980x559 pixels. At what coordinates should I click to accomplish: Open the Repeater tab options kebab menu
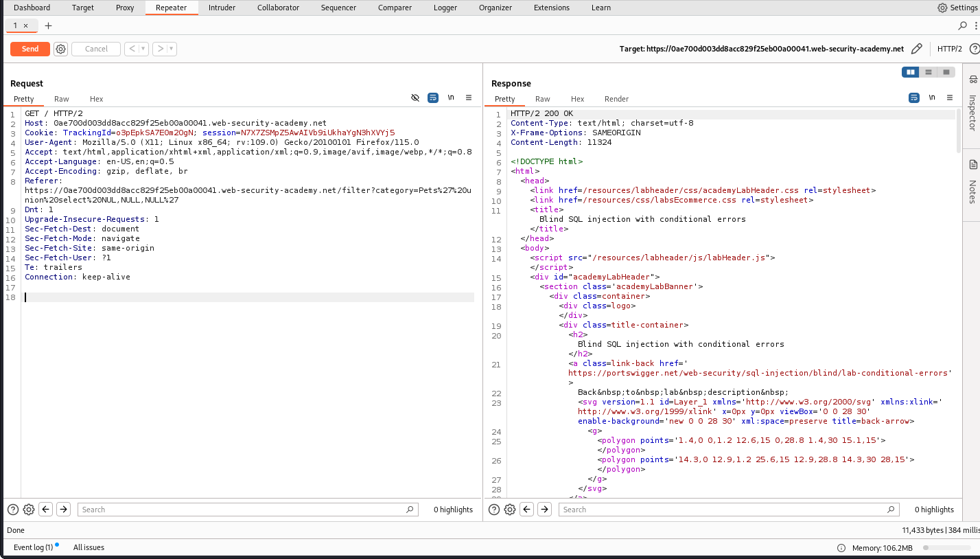tap(975, 25)
